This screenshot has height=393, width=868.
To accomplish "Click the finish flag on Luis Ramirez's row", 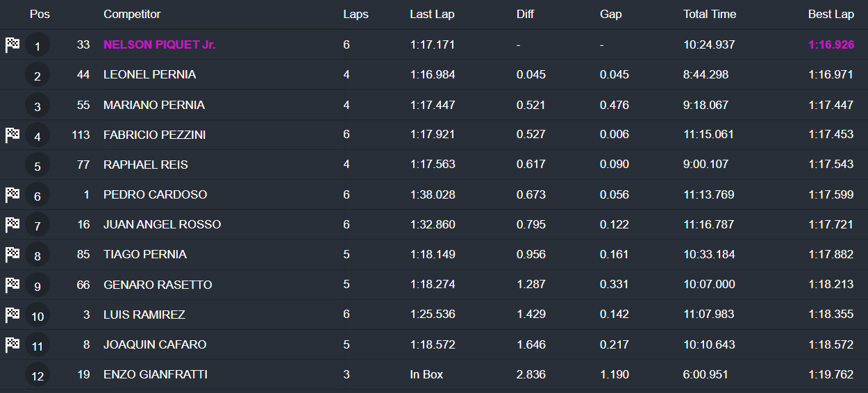I will 12,315.
